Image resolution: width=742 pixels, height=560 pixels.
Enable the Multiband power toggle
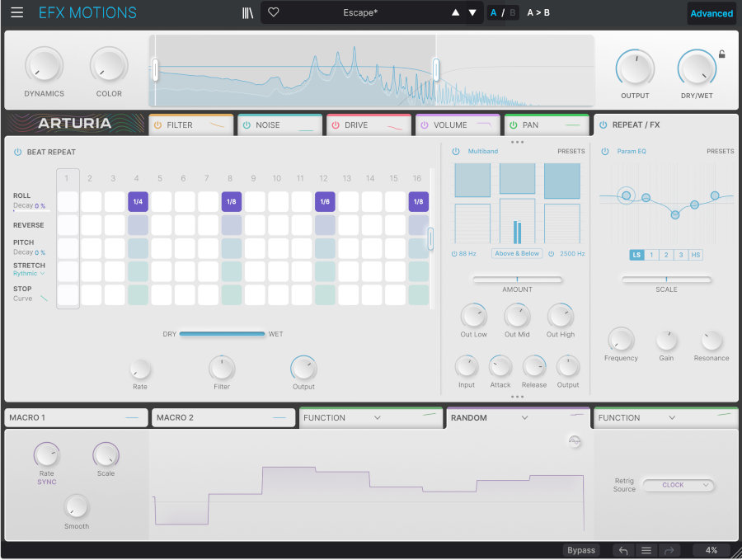point(457,151)
